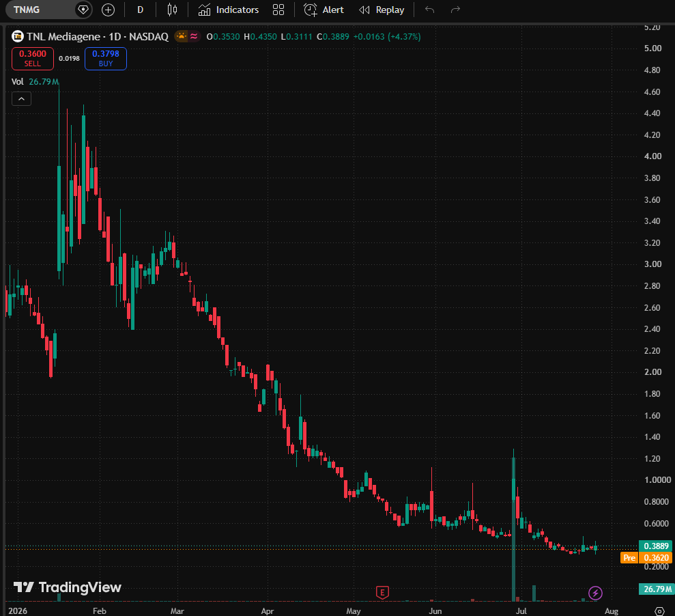Image resolution: width=675 pixels, height=616 pixels.
Task: Undo the last chart action
Action: click(x=429, y=10)
